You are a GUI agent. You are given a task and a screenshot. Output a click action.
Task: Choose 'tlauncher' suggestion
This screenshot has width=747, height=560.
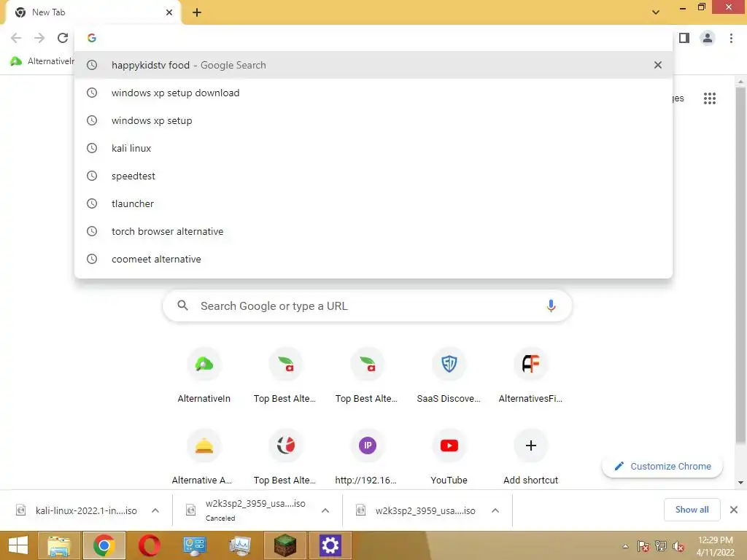tap(373, 204)
